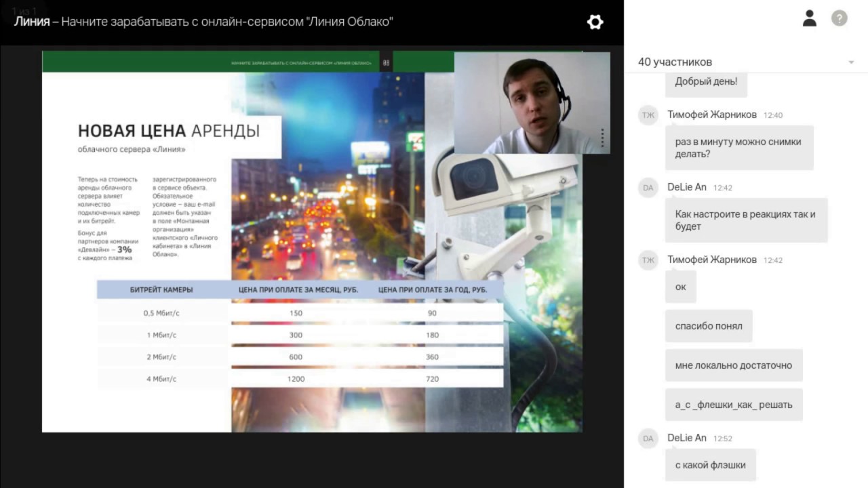Click the DA avatar at 12:52

click(648, 439)
